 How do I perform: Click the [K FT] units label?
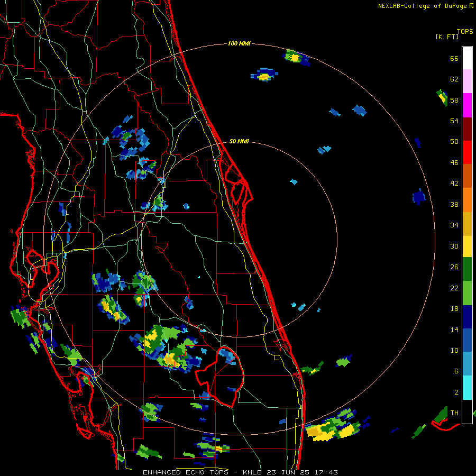pyautogui.click(x=447, y=37)
